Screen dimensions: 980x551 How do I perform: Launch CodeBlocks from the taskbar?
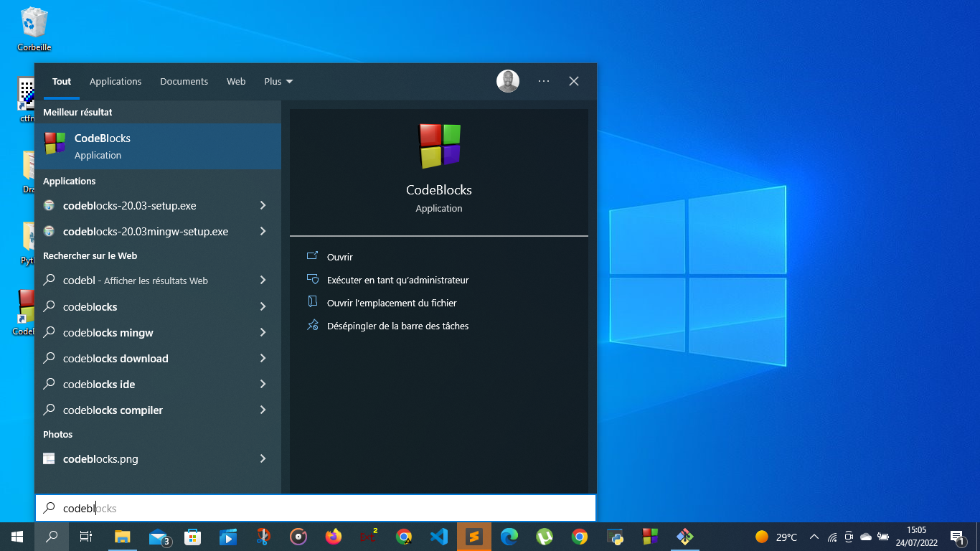(x=650, y=537)
